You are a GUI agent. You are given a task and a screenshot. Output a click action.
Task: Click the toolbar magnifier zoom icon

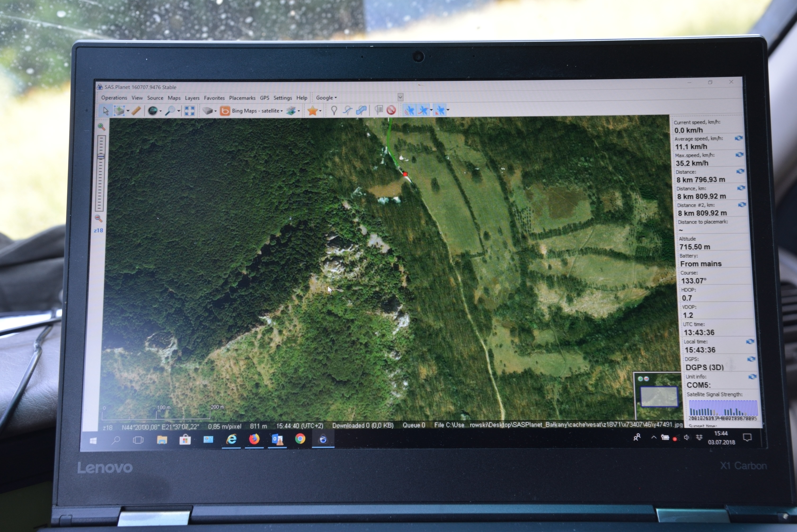pos(170,111)
